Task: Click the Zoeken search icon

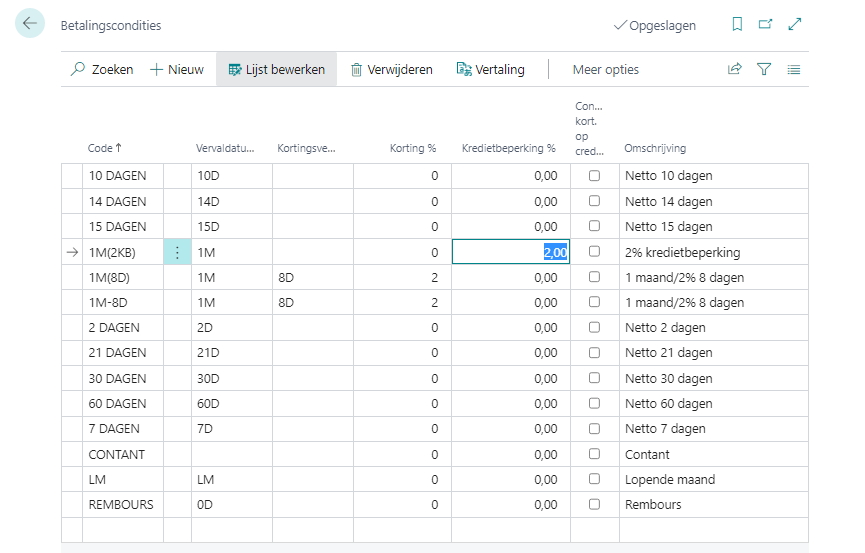Action: tap(79, 69)
